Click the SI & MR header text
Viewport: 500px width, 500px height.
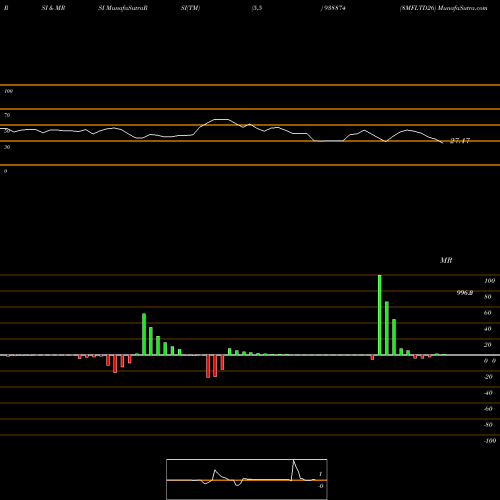(53, 8)
